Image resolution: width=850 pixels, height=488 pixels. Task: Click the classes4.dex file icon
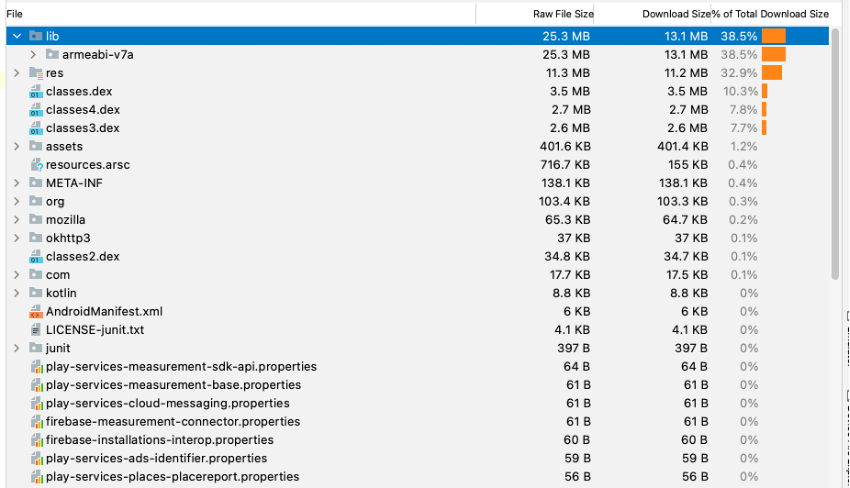(x=36, y=110)
